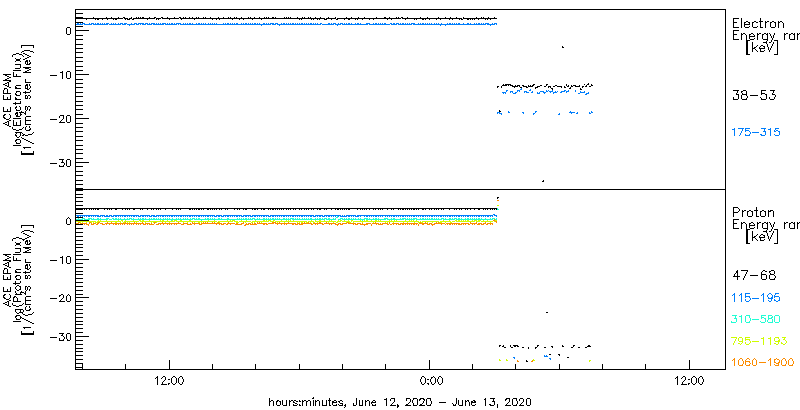Click the -30 tick label on proton axis

62,337
